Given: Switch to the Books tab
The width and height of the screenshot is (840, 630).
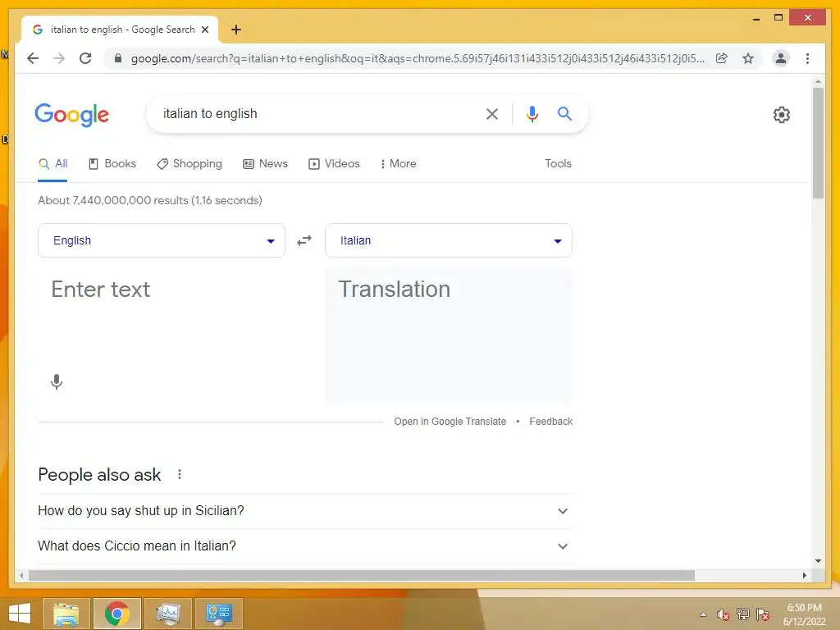Looking at the screenshot, I should pyautogui.click(x=112, y=163).
